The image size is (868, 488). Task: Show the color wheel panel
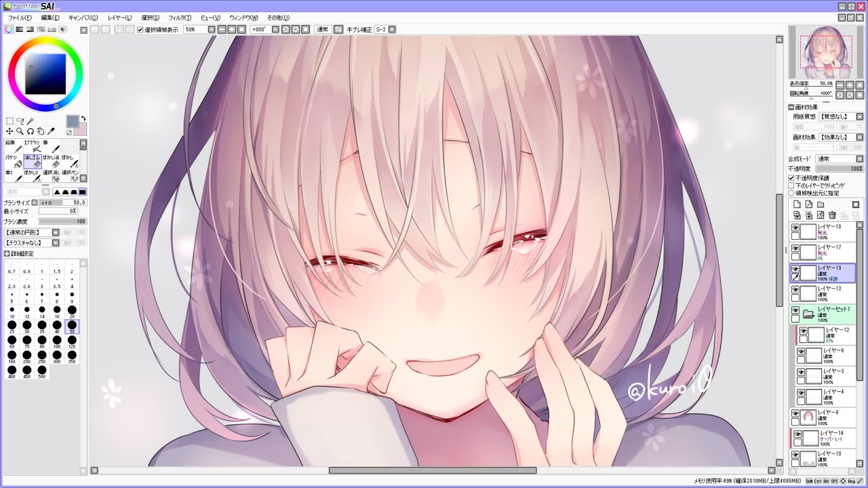pyautogui.click(x=9, y=29)
